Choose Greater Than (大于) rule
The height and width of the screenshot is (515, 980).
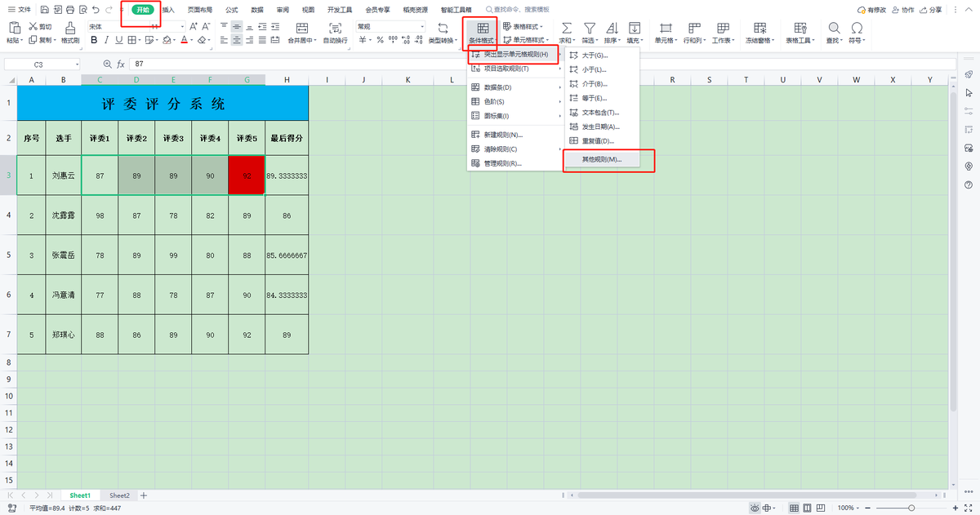[x=602, y=55]
